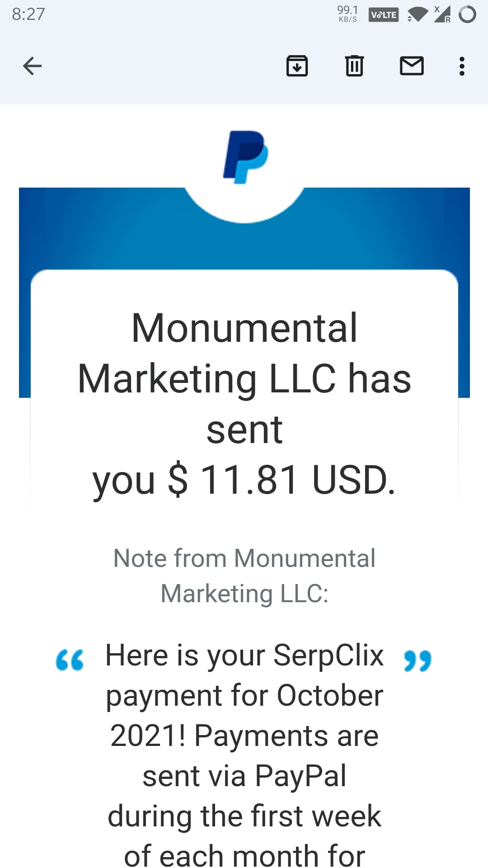Tap the 'Note from Monumental Marketing LLC:' label
The height and width of the screenshot is (868, 488).
coord(244,576)
